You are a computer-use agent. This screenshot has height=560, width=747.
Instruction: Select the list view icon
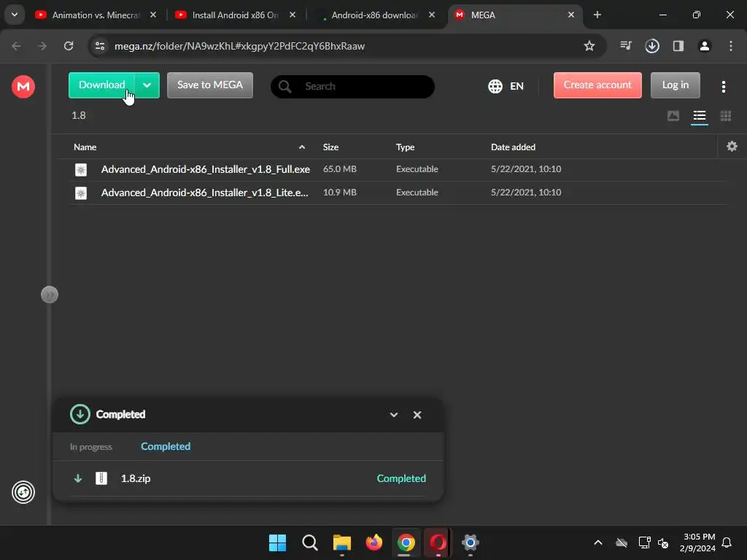[699, 116]
